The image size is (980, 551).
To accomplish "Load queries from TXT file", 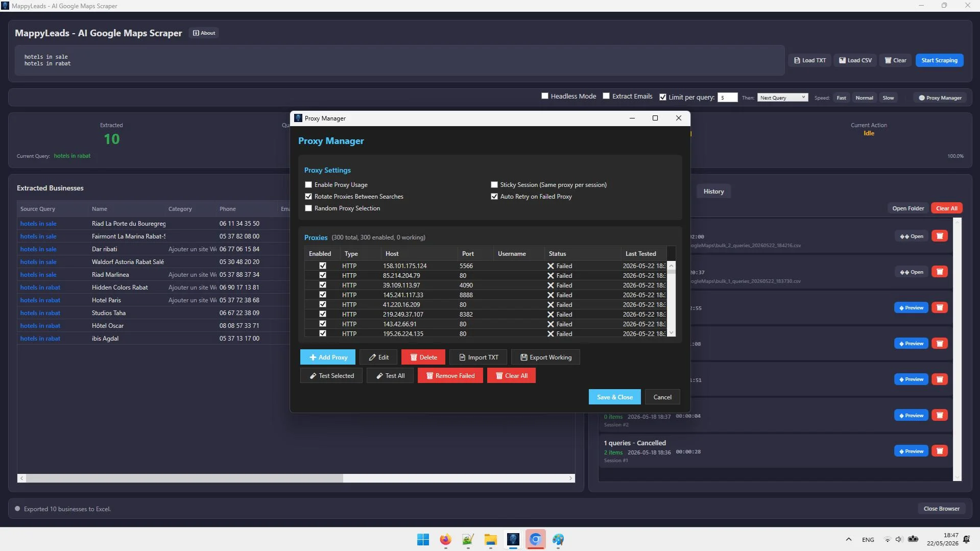I will [810, 60].
